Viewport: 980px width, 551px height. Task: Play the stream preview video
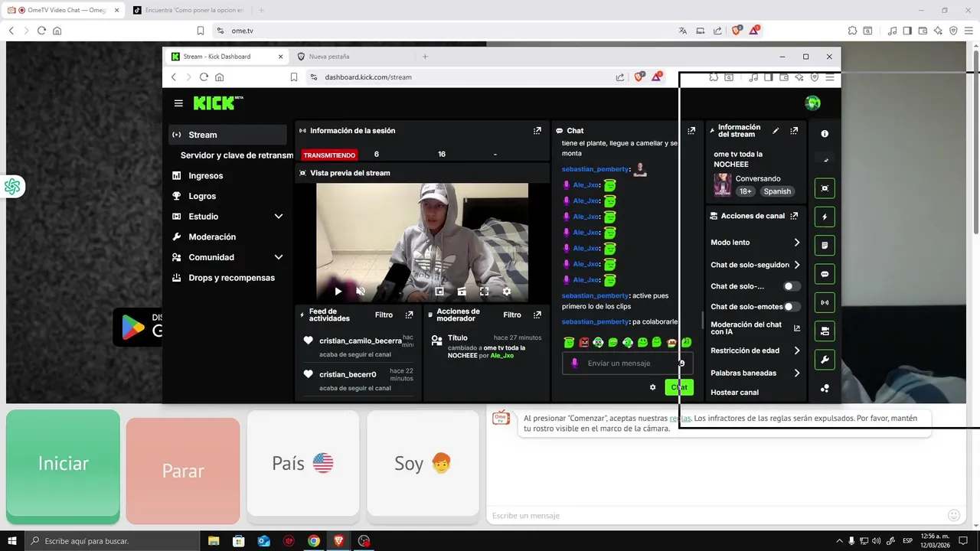(338, 292)
